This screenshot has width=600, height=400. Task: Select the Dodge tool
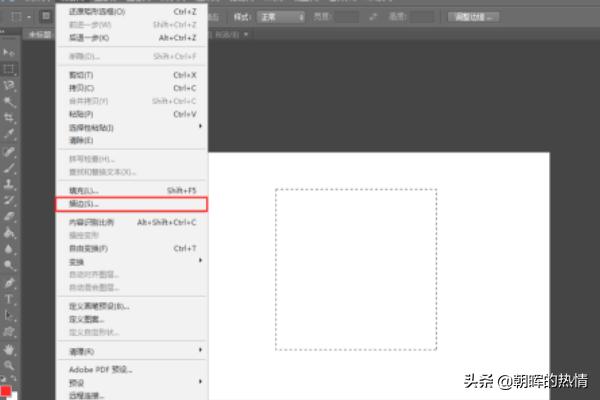coord(8,265)
